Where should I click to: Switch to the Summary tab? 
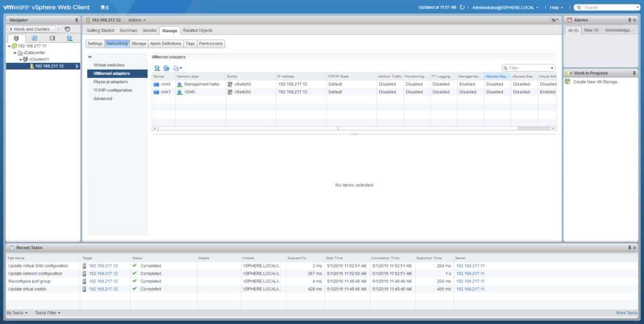tap(128, 30)
